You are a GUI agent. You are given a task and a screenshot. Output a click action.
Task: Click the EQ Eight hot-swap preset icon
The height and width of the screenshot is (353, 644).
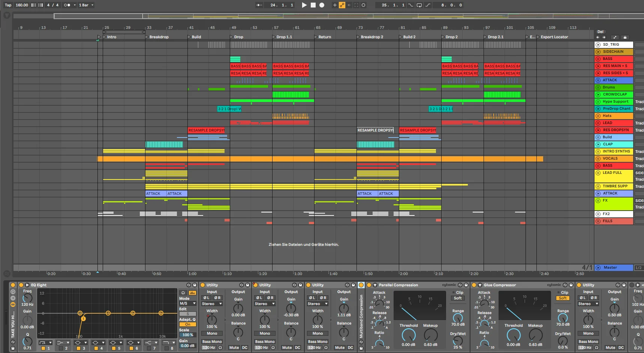click(189, 285)
